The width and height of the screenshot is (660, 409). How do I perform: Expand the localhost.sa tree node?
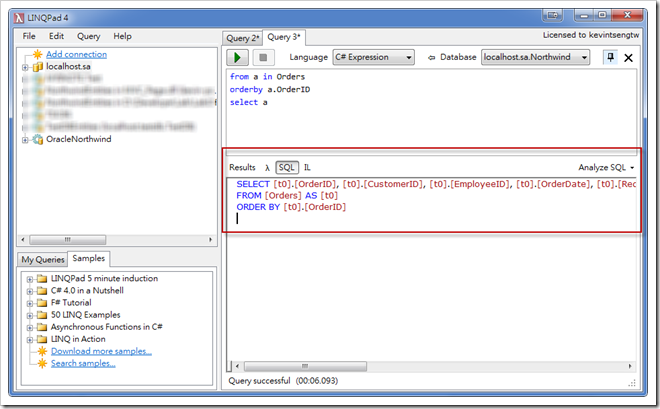tap(25, 67)
